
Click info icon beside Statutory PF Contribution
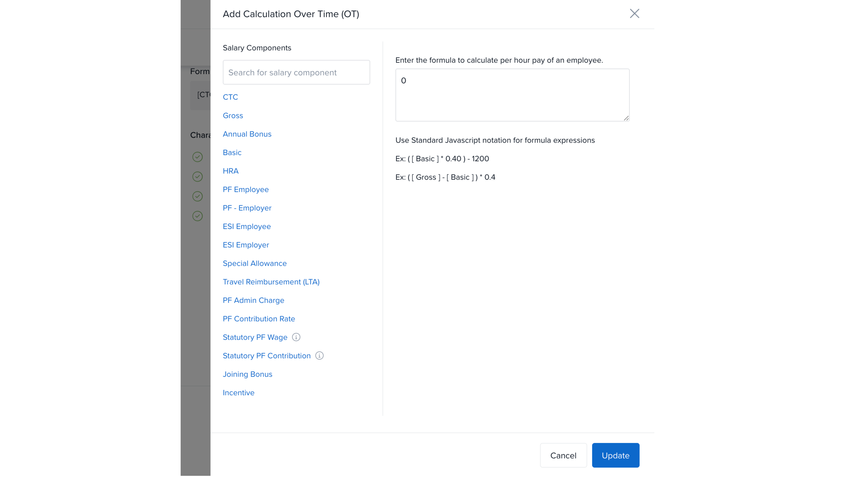tap(319, 356)
